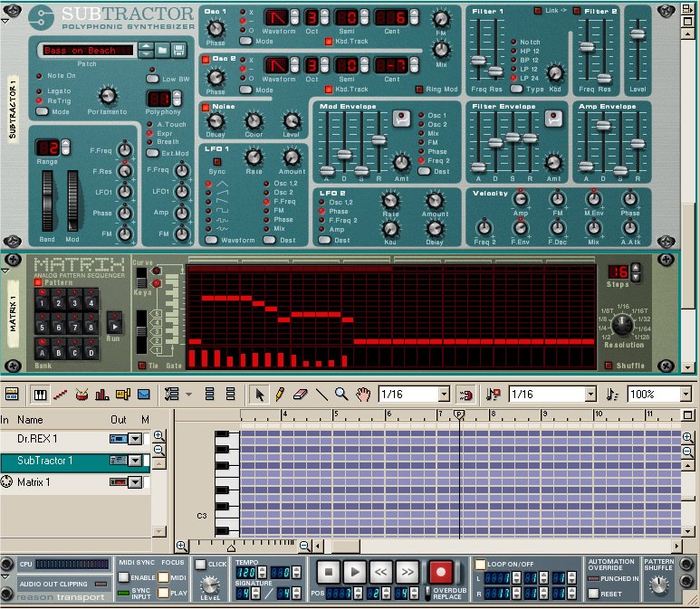Image resolution: width=700 pixels, height=609 pixels.
Task: Start recording with the red button
Action: (441, 572)
